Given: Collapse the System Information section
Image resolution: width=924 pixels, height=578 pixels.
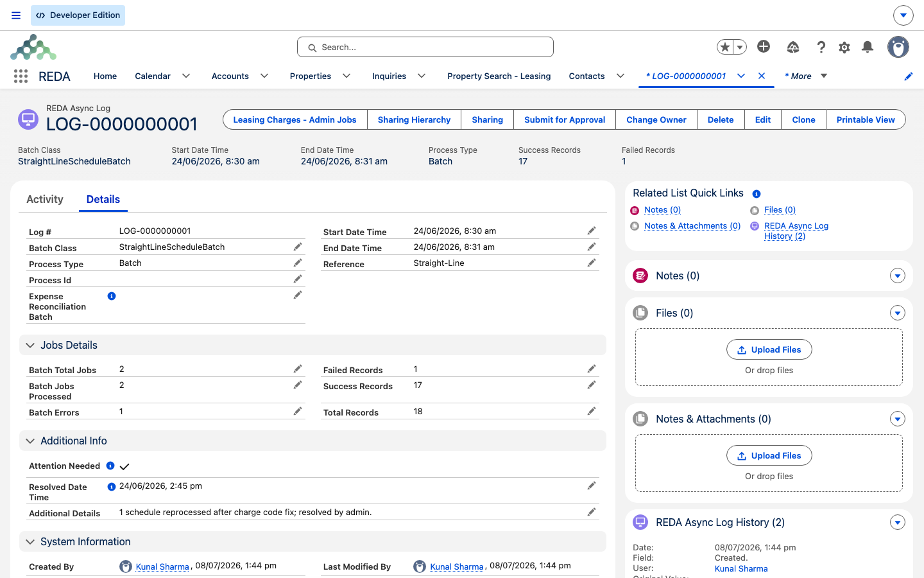Looking at the screenshot, I should (x=30, y=542).
